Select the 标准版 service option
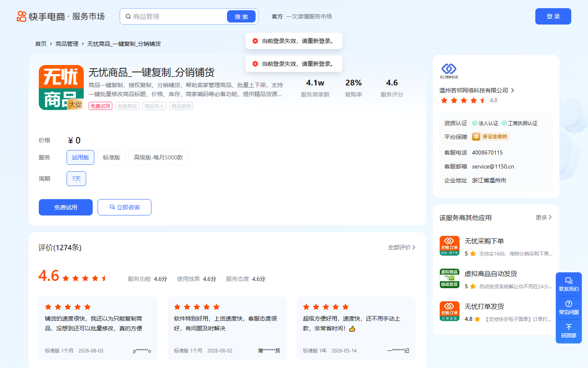 point(111,157)
